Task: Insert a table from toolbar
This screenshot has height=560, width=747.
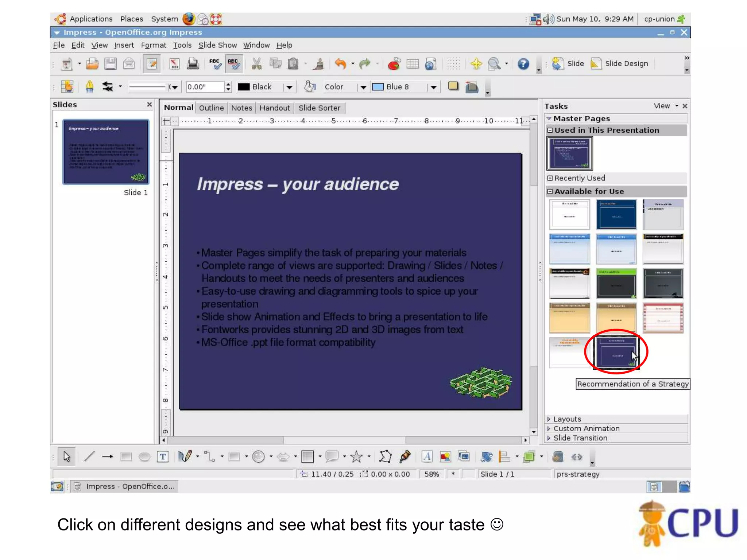Action: point(413,64)
